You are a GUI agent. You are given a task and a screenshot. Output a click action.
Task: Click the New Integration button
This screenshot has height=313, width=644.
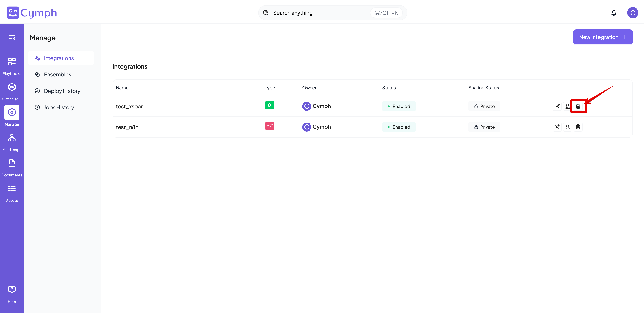click(602, 37)
